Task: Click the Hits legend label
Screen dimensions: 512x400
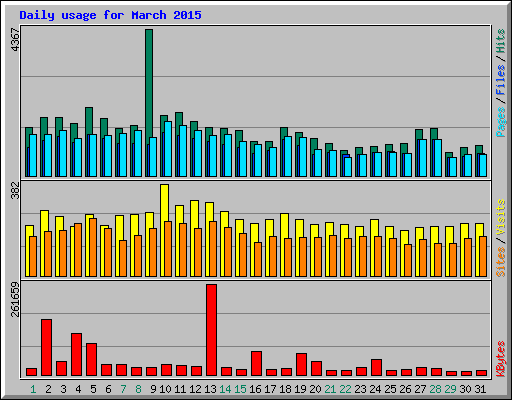Action: click(x=501, y=41)
